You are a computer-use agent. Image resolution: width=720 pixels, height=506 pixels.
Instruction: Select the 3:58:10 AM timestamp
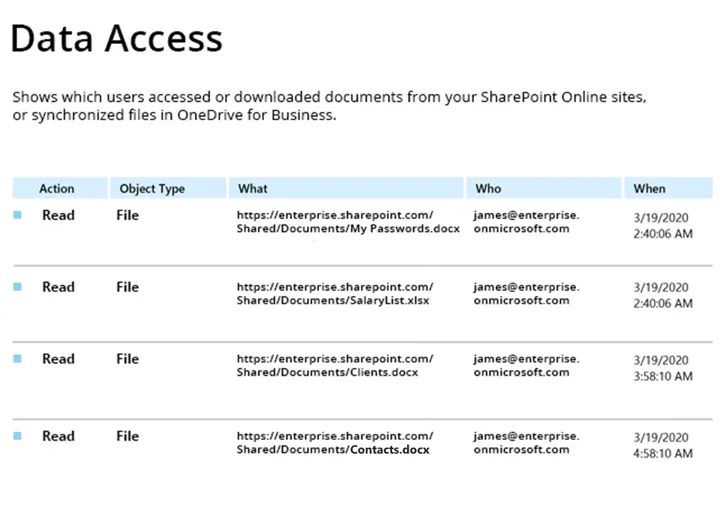[x=663, y=376]
